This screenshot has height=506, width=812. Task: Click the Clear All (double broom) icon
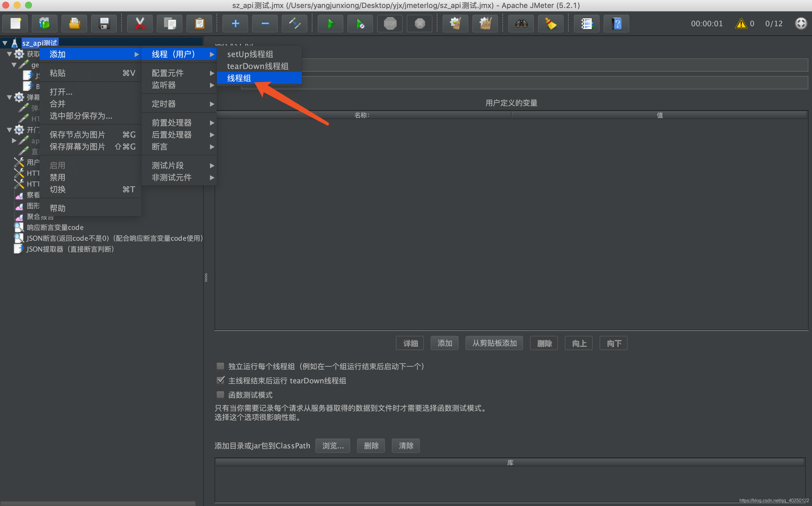[485, 23]
